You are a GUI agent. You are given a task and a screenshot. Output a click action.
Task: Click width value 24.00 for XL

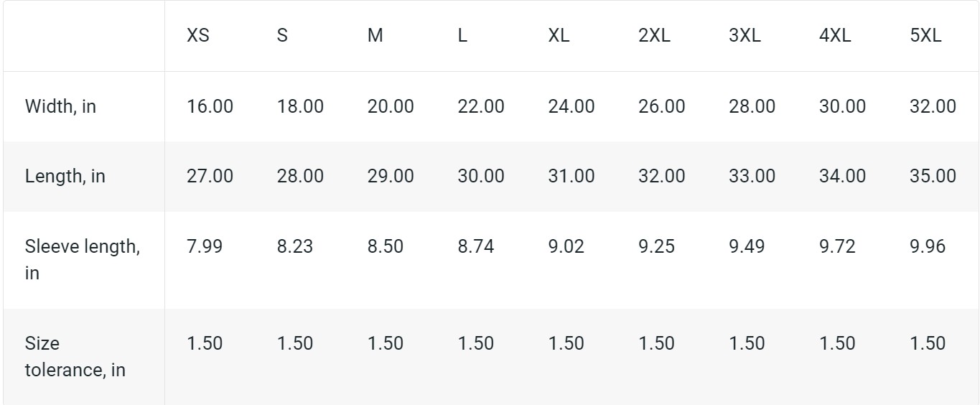(x=571, y=107)
